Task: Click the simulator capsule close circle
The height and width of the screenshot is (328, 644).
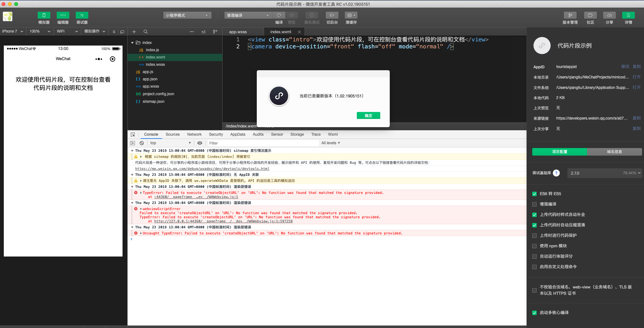Action: click(x=112, y=59)
